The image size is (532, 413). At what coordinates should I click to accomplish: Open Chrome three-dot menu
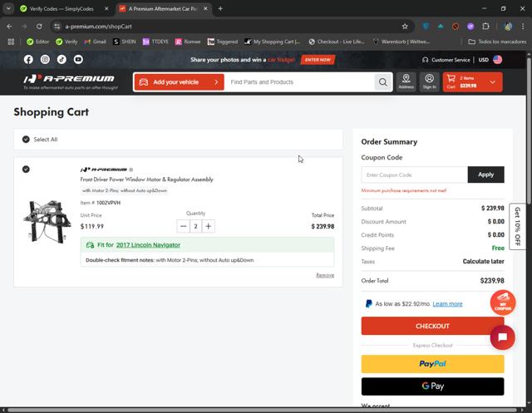(523, 27)
